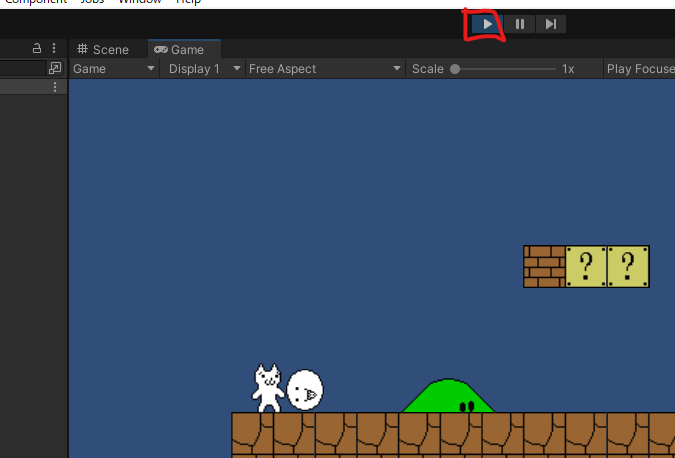
Task: Start the game with the Play button
Action: [x=487, y=24]
